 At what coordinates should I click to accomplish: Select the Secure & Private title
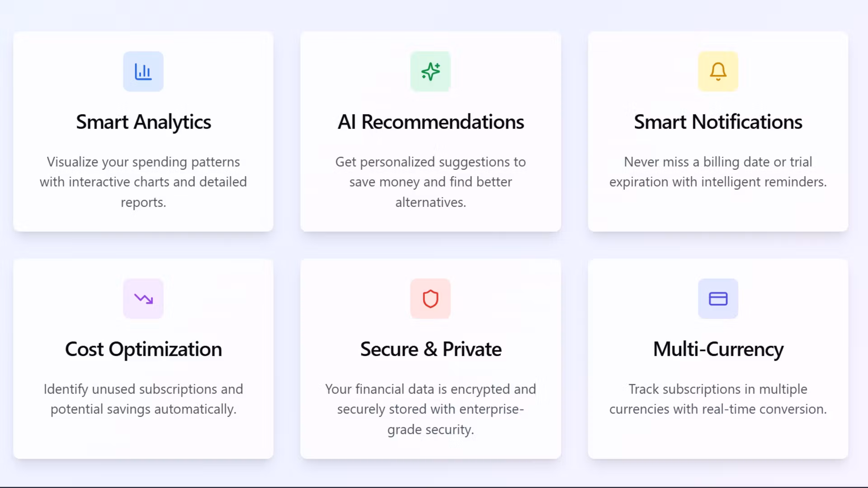point(430,349)
